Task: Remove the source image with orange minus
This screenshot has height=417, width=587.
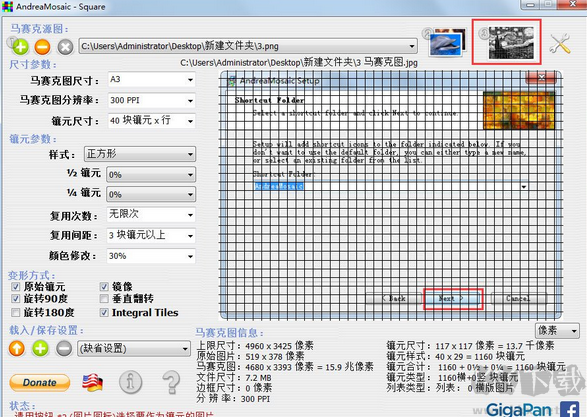Action: click(x=42, y=47)
